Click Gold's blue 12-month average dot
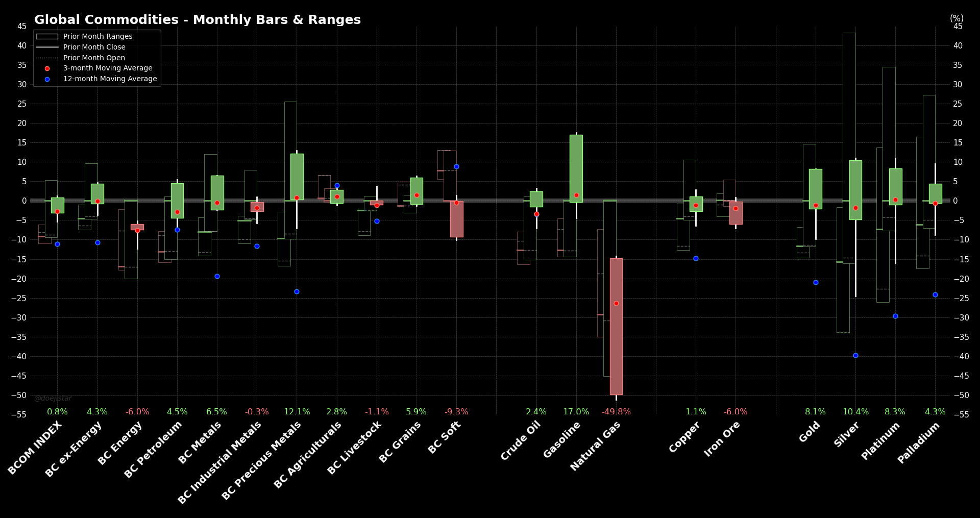980x518 pixels. (816, 282)
